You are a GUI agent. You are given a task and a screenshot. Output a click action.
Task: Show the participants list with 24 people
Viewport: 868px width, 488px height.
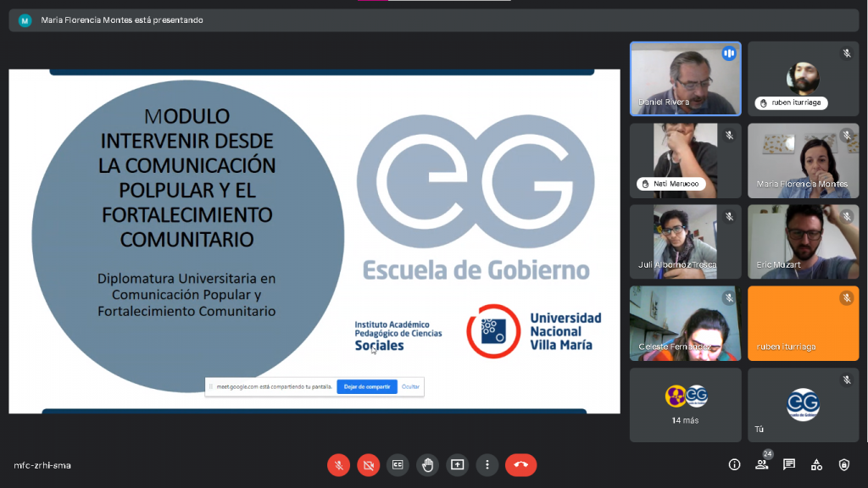click(761, 464)
